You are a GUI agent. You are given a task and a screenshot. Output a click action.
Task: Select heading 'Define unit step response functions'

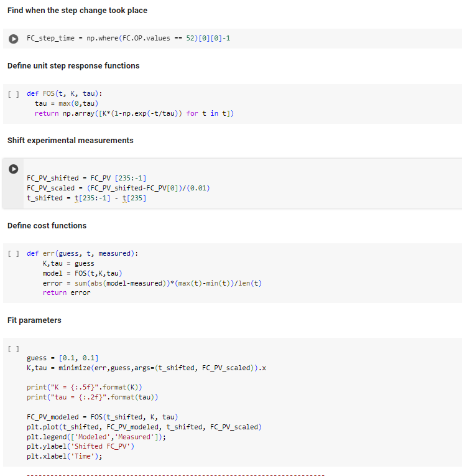pos(73,66)
